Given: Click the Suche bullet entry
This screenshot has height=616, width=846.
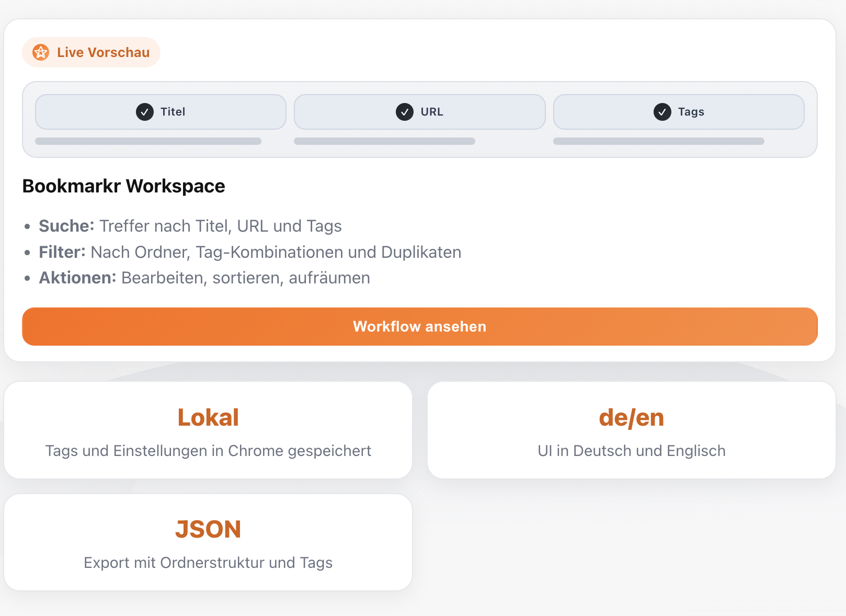Looking at the screenshot, I should (x=190, y=226).
